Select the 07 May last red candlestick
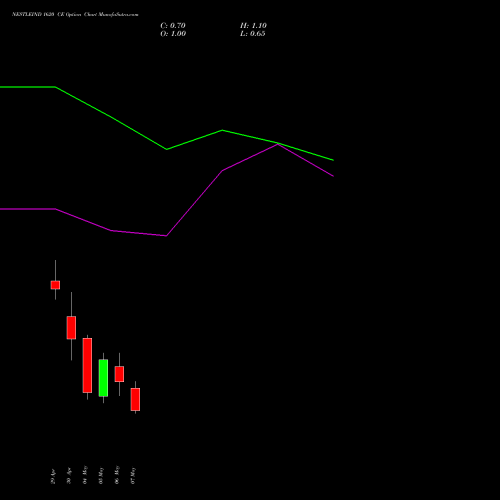Screen dimensions: 500x500 point(135,399)
